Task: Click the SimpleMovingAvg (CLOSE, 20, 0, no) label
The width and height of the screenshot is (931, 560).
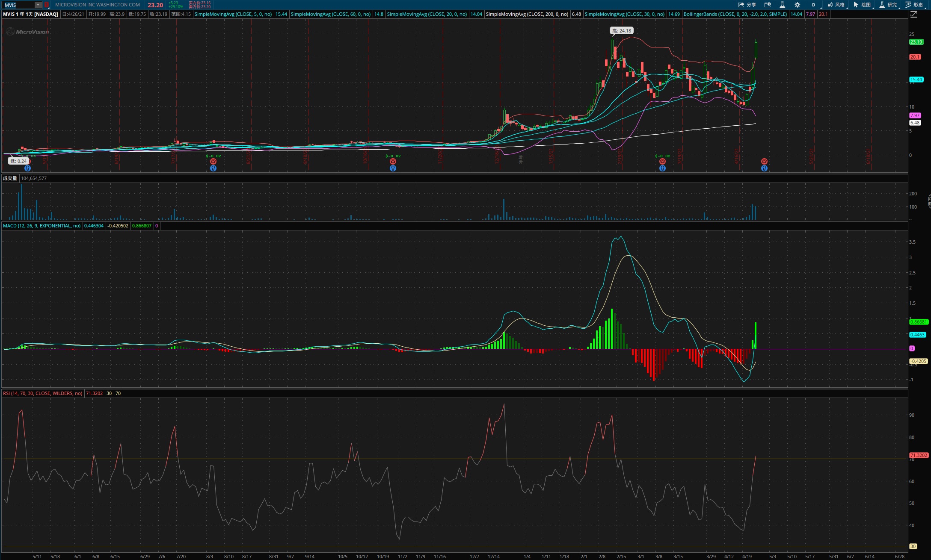Action: tap(427, 14)
